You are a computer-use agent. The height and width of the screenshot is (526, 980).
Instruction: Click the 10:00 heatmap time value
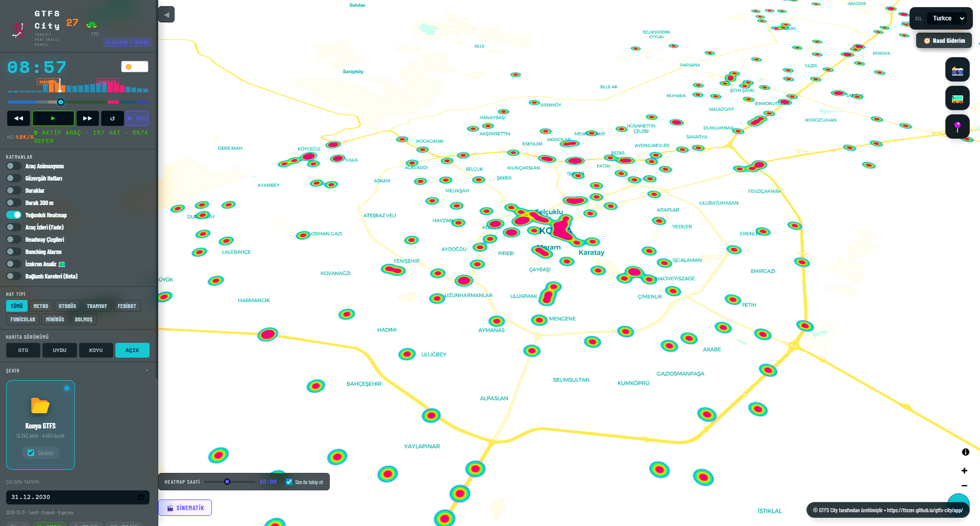[268, 482]
